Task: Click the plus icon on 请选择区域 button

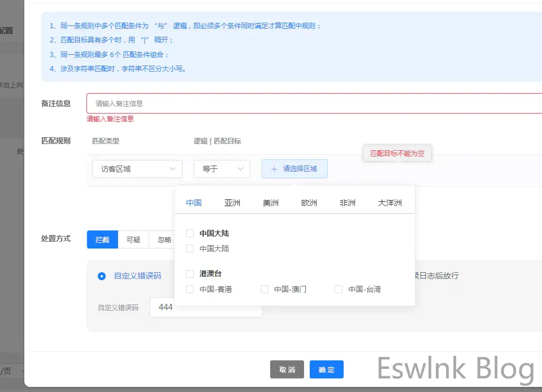Action: 274,169
